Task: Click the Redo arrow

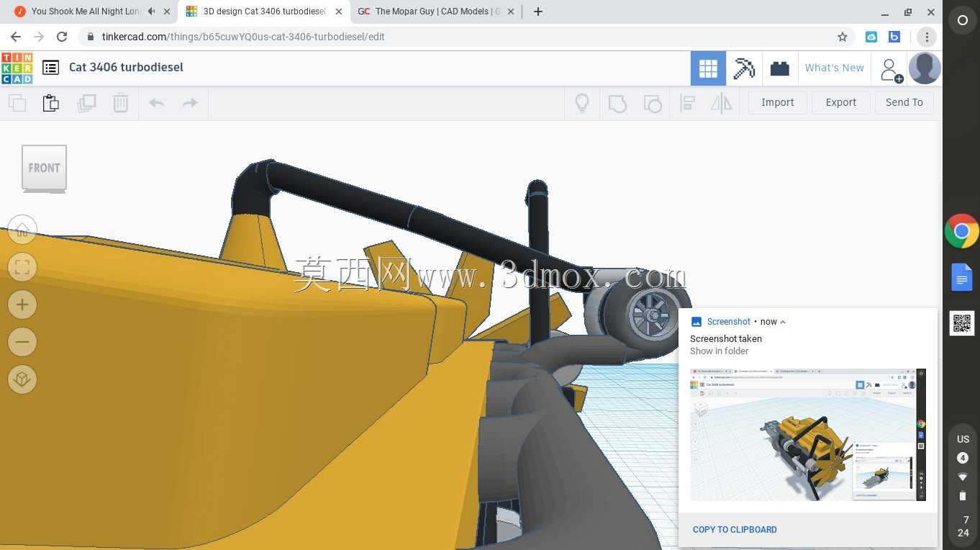Action: point(190,103)
